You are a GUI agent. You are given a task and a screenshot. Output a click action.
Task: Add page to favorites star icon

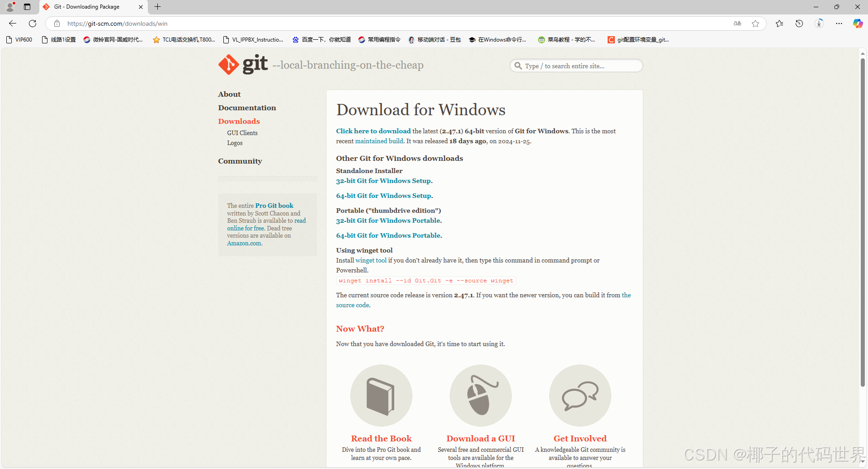(755, 23)
